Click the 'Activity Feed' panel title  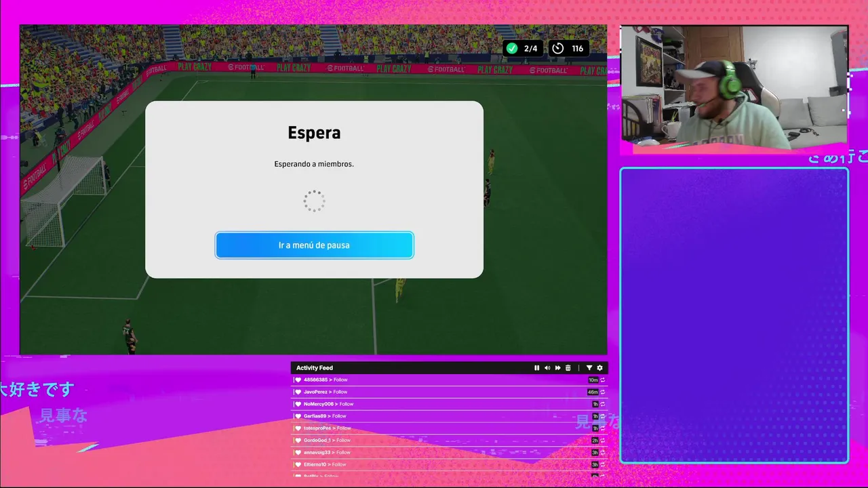[315, 368]
